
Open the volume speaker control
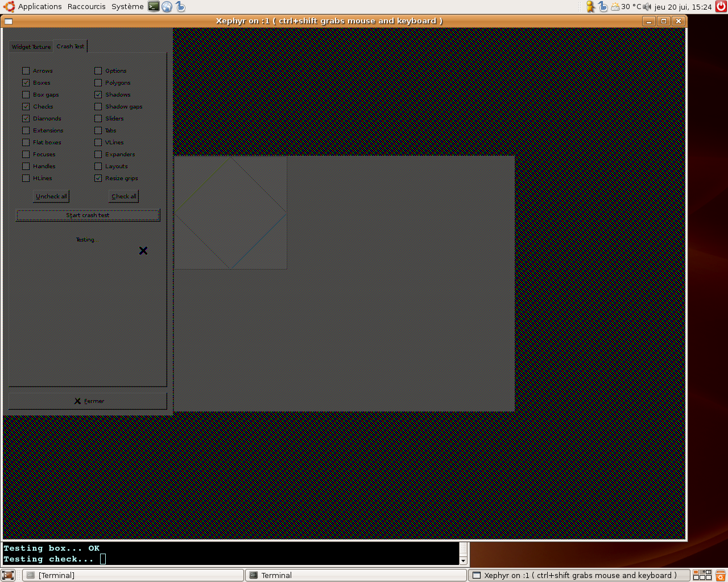click(647, 7)
